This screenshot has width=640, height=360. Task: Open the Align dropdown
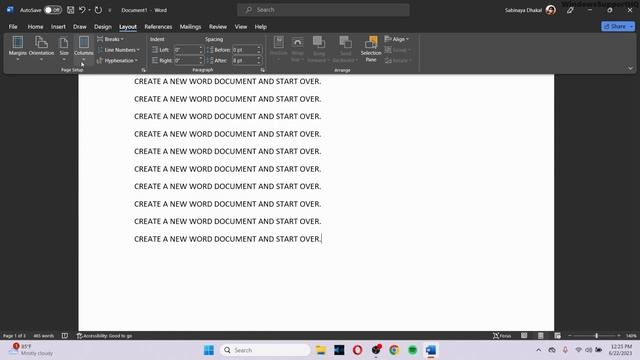click(x=397, y=39)
